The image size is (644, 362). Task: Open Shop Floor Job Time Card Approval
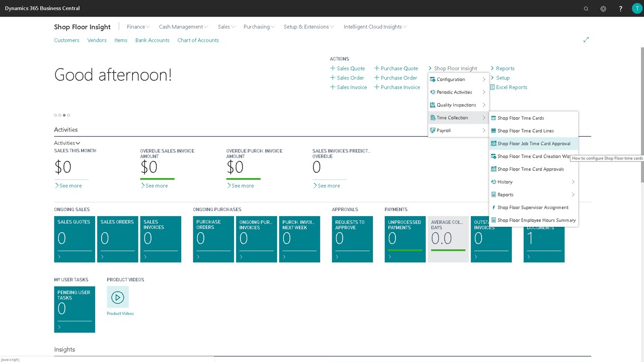(x=533, y=144)
